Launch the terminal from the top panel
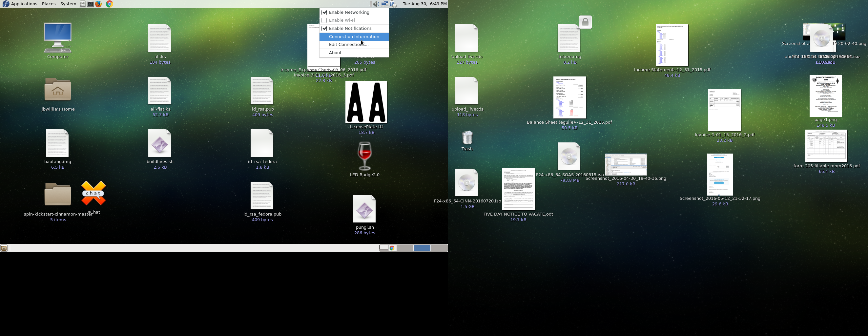The width and height of the screenshot is (868, 336). (91, 4)
